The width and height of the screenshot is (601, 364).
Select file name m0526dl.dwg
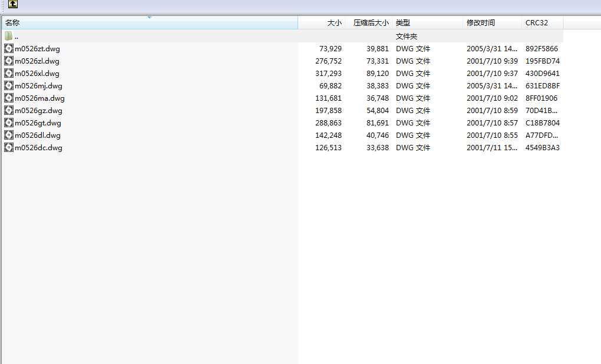pos(38,135)
